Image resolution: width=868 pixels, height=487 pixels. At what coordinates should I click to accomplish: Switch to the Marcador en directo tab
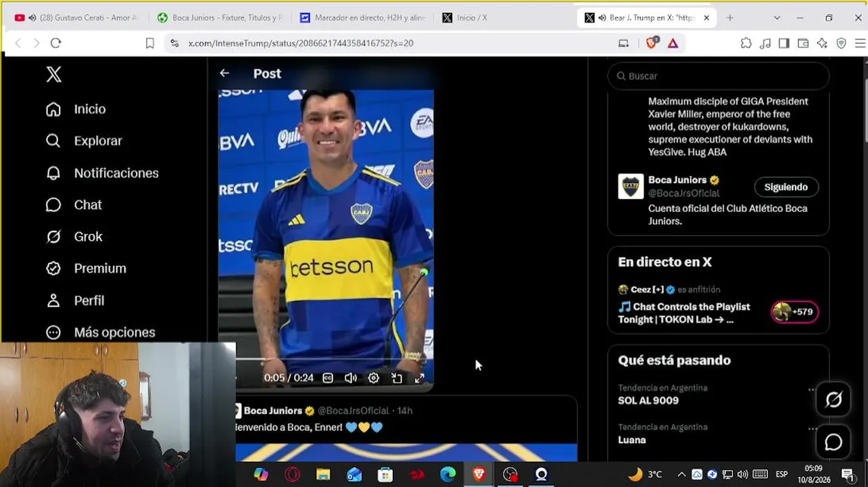[x=362, y=18]
